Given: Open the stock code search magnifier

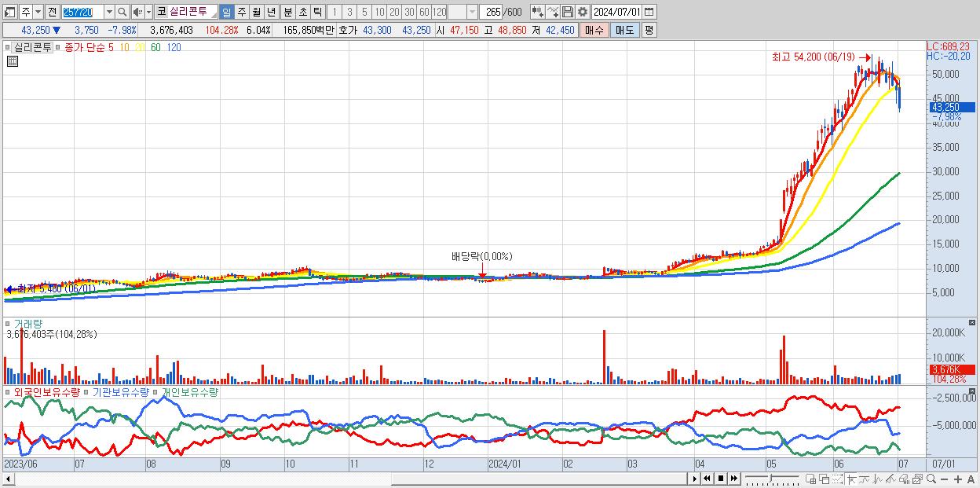Looking at the screenshot, I should click(x=122, y=12).
